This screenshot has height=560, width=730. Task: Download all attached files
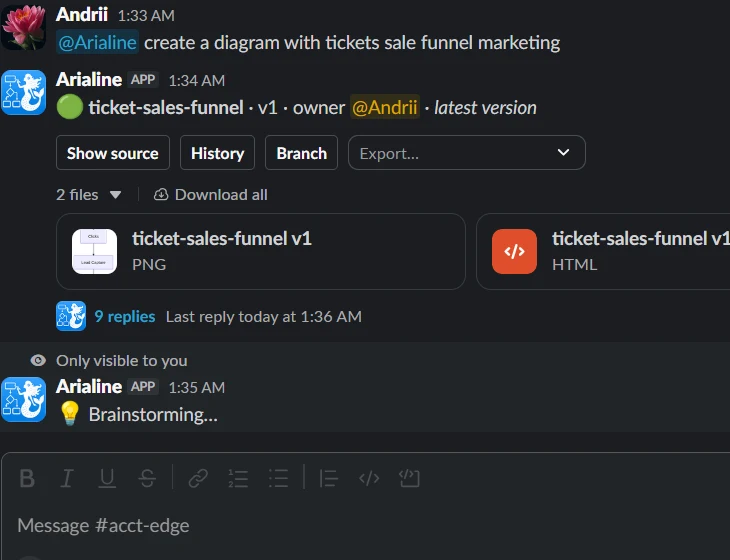coord(211,195)
